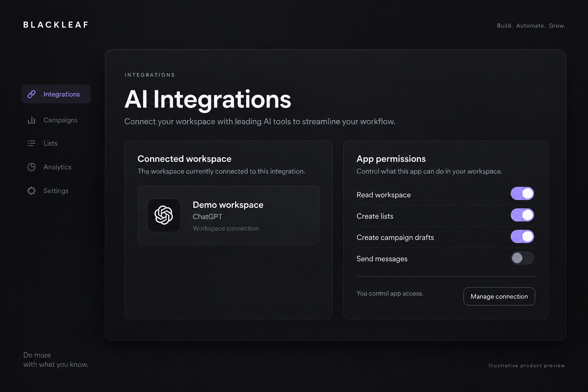Toggle Create campaign drafts permission
The height and width of the screenshot is (392, 588).
pos(522,237)
